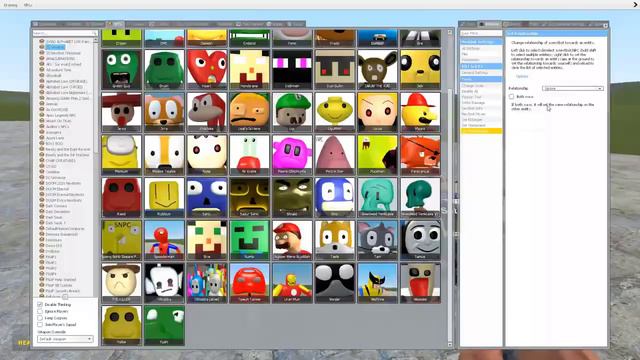Select the Teletubbies group thumbnail
640x360 pixels.
tap(207, 282)
